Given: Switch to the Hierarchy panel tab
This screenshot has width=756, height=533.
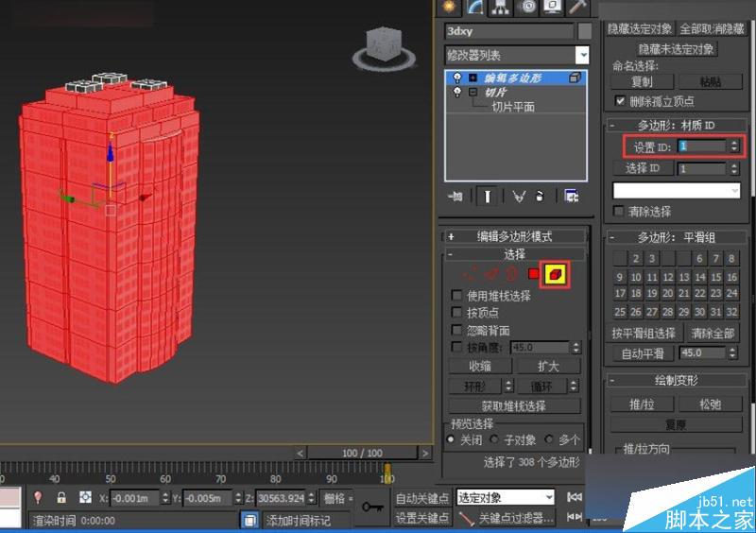Looking at the screenshot, I should (501, 7).
